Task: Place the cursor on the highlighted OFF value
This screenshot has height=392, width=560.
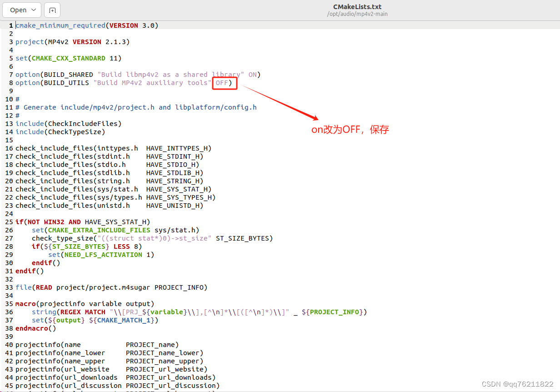Action: pyautogui.click(x=222, y=83)
